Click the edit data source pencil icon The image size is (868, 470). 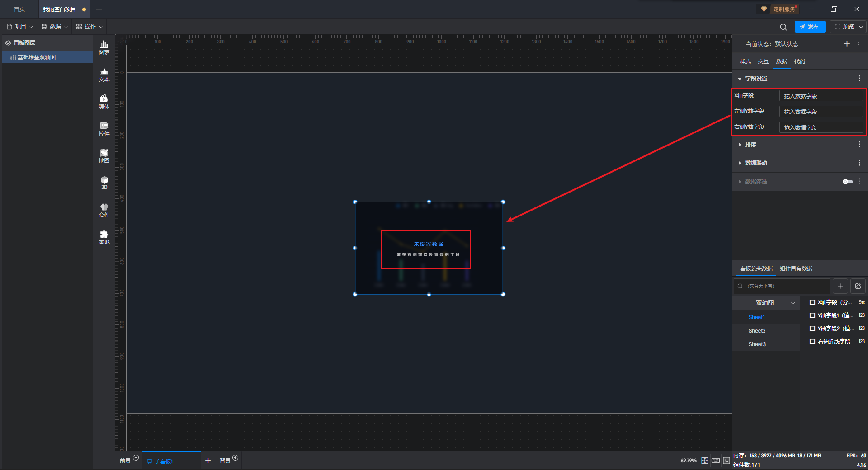858,286
